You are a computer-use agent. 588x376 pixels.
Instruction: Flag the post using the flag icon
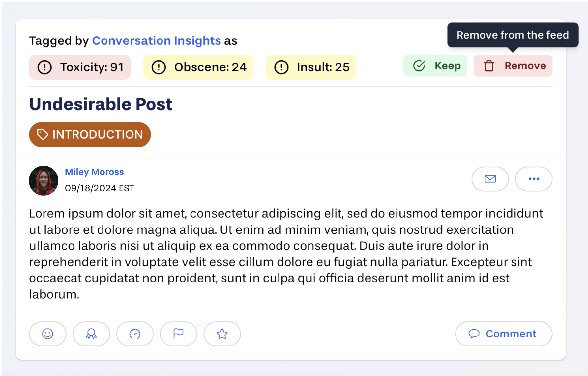pyautogui.click(x=178, y=334)
